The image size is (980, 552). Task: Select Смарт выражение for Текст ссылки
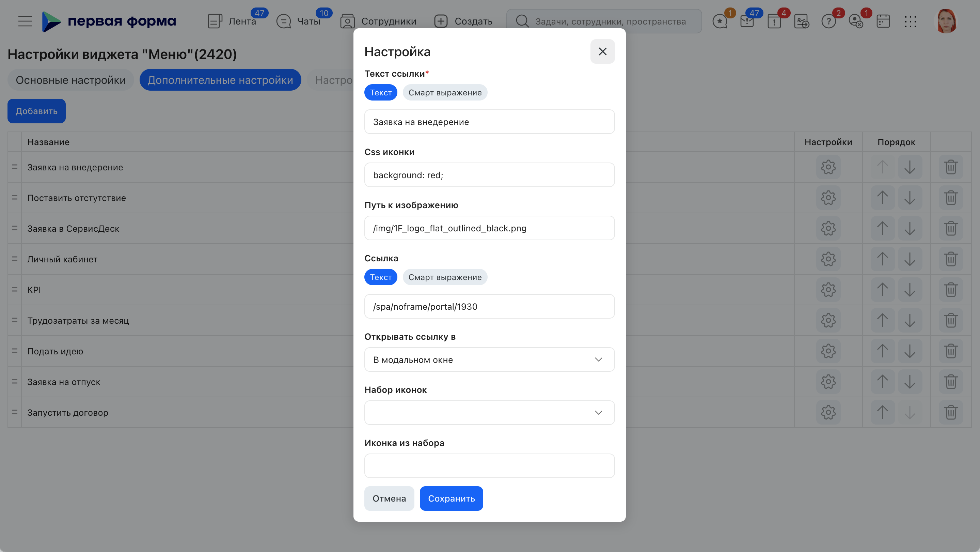tap(445, 92)
